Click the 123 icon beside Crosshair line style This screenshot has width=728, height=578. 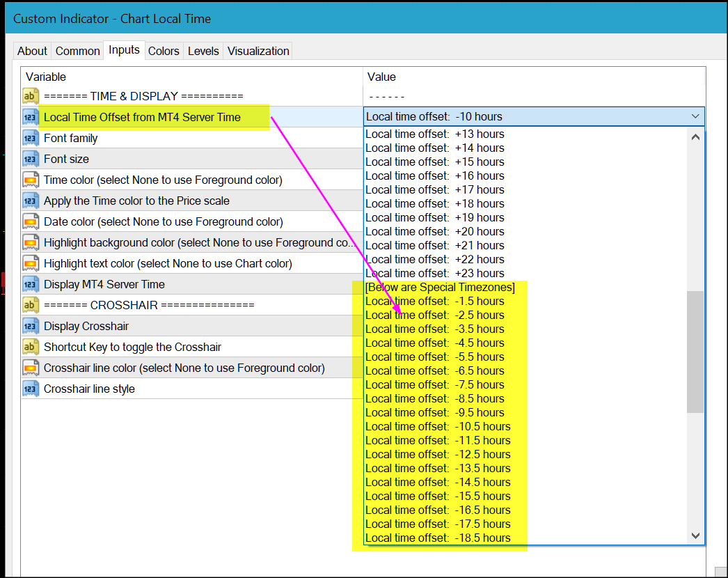point(30,389)
